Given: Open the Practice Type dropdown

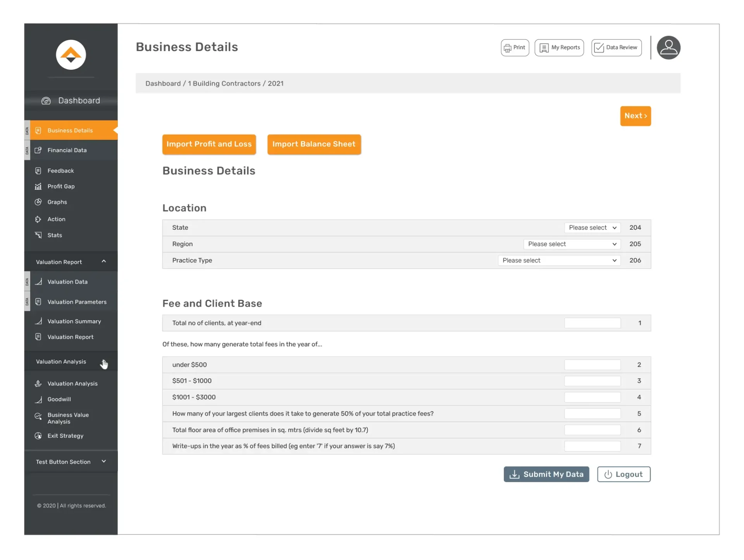Looking at the screenshot, I should click(x=559, y=260).
